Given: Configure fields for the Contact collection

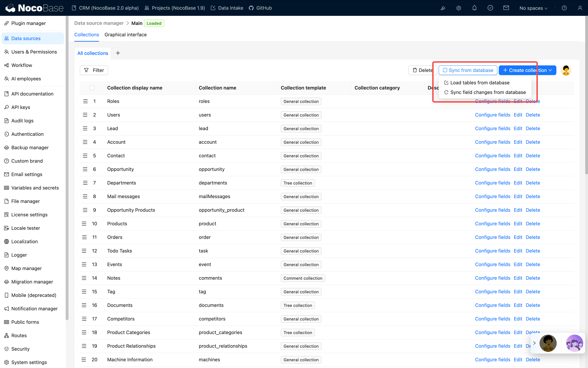Looking at the screenshot, I should (x=492, y=156).
